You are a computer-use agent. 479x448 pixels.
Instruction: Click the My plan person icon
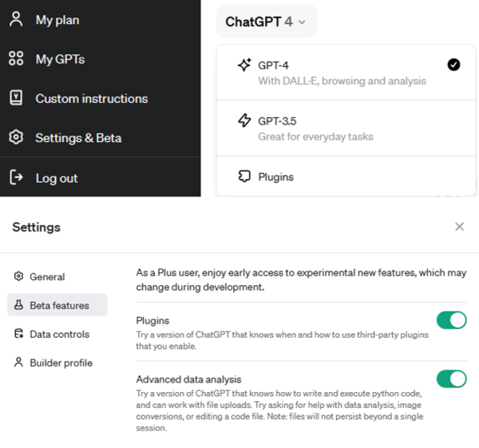pyautogui.click(x=16, y=19)
